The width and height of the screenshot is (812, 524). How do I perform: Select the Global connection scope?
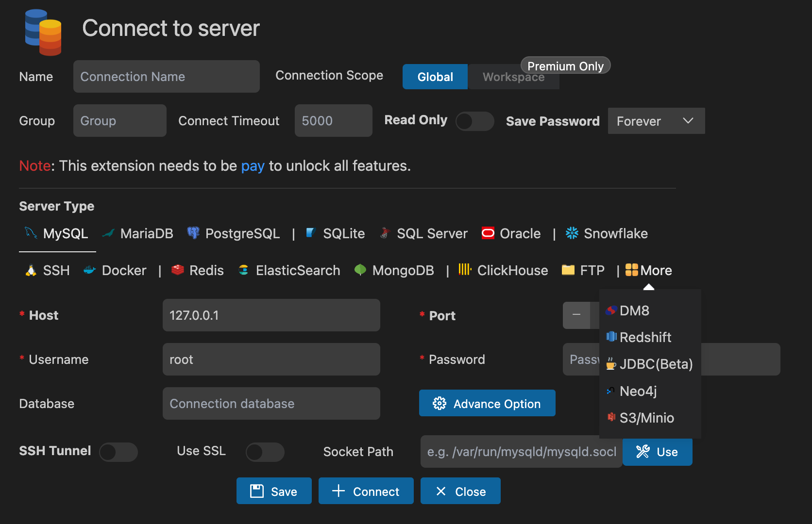(435, 77)
